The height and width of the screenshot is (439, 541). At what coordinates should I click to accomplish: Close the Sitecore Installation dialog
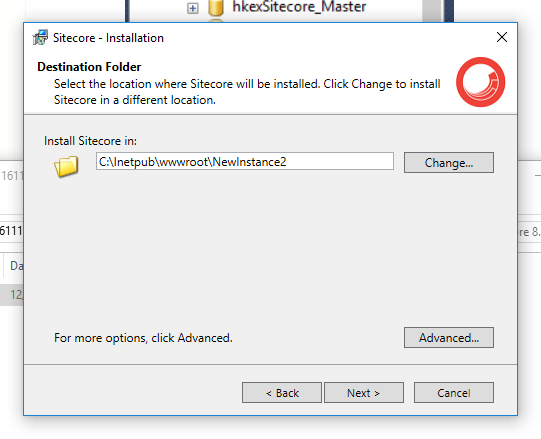point(502,37)
